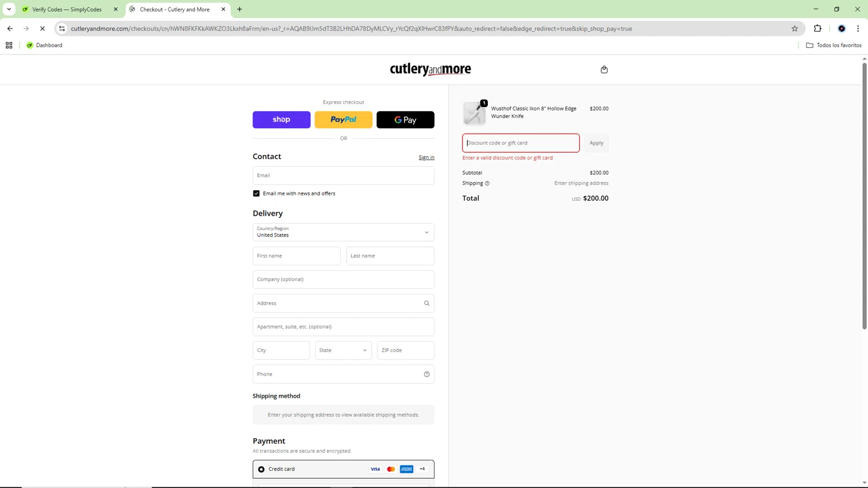Pay with PayPal button
Screen dimensions: 868x488
pyautogui.click(x=343, y=120)
